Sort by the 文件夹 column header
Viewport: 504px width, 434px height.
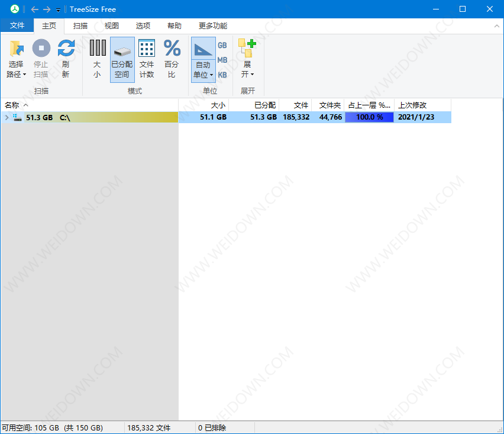pyautogui.click(x=328, y=105)
